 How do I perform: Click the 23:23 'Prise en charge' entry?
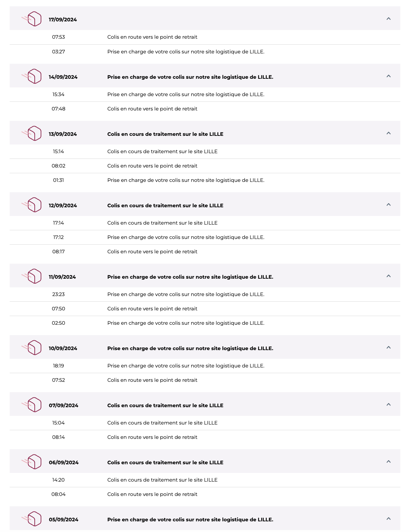click(x=186, y=294)
